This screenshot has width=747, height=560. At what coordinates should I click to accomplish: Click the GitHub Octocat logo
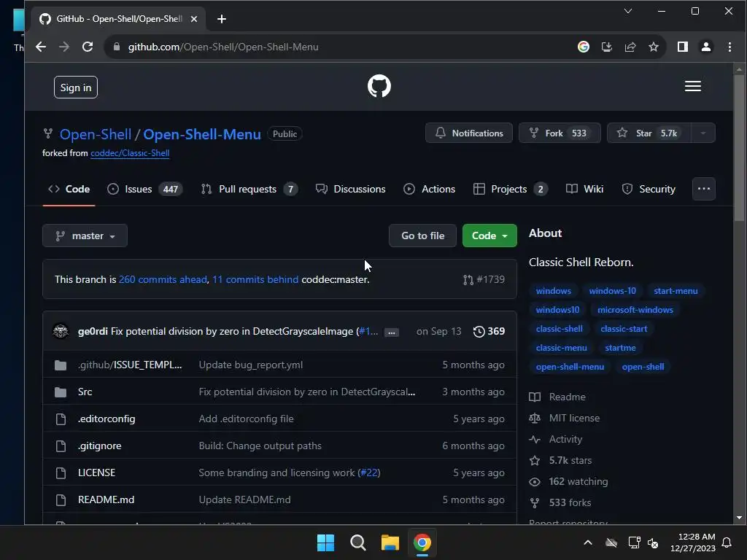(x=379, y=86)
